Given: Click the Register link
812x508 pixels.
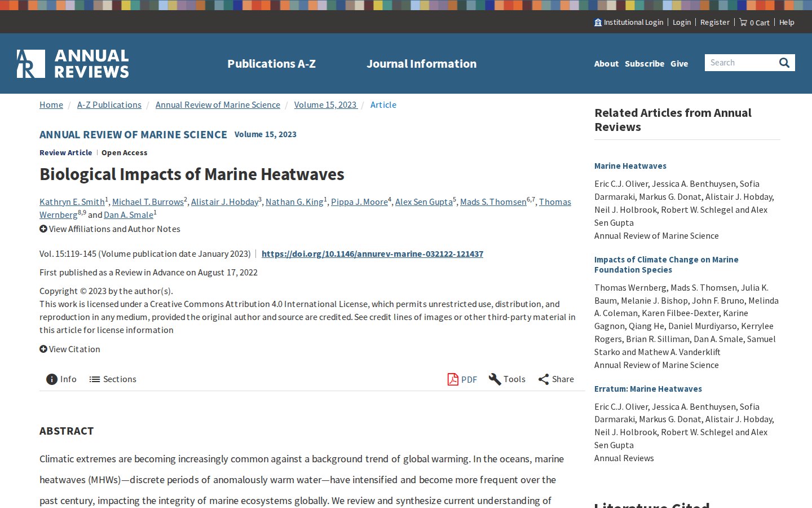Looking at the screenshot, I should (715, 22).
